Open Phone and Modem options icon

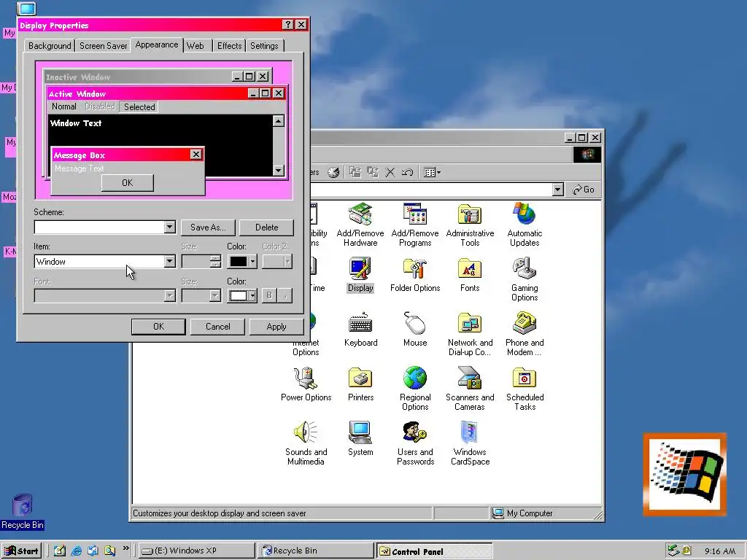(525, 333)
